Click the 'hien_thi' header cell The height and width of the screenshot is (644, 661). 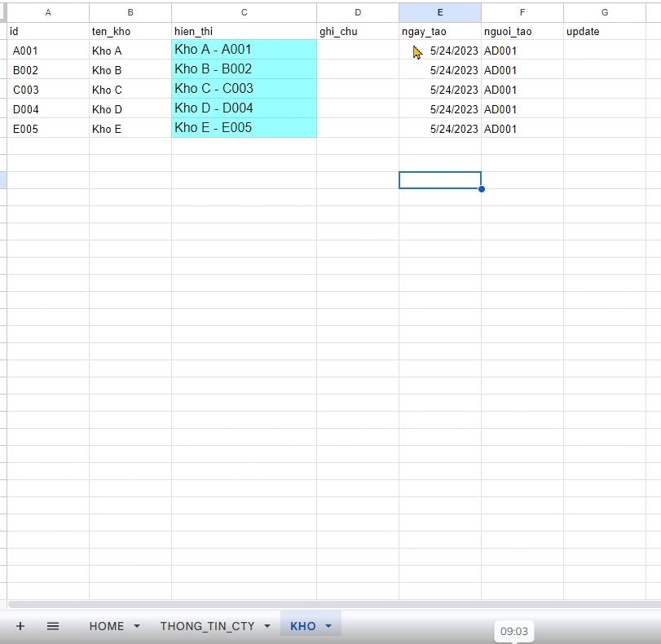244,31
